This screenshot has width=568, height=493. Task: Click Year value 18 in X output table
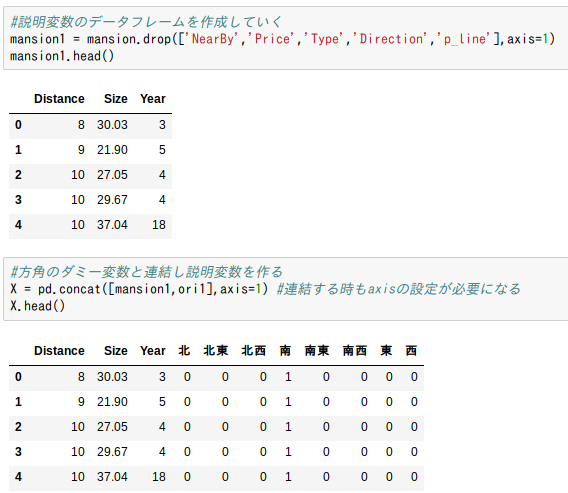[x=159, y=477]
